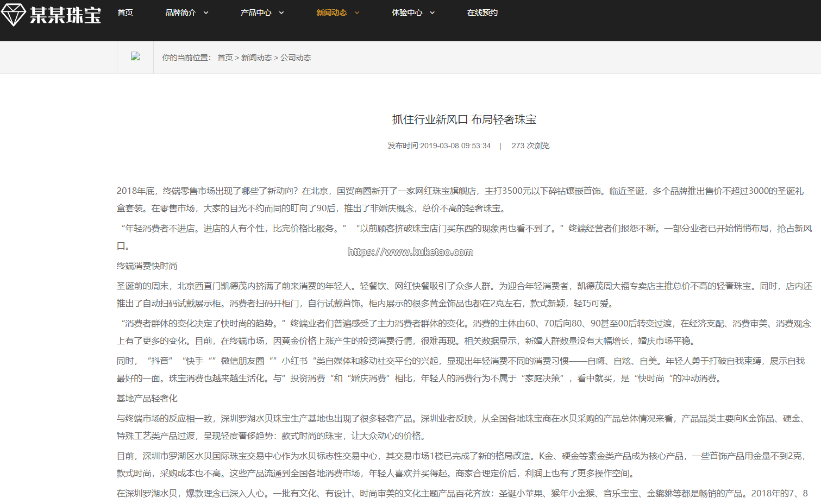Open the 体验中心 navigation item

click(407, 12)
